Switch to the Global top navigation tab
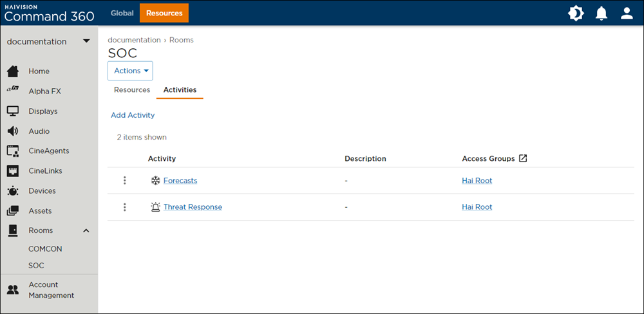 pyautogui.click(x=122, y=13)
